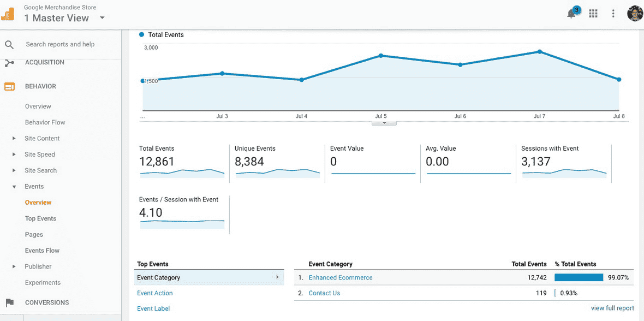
Task: Open the notifications bell icon
Action: pos(572,14)
